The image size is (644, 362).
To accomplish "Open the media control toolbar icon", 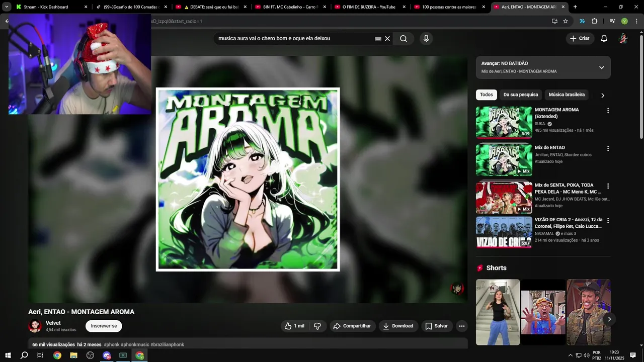I will point(612,21).
